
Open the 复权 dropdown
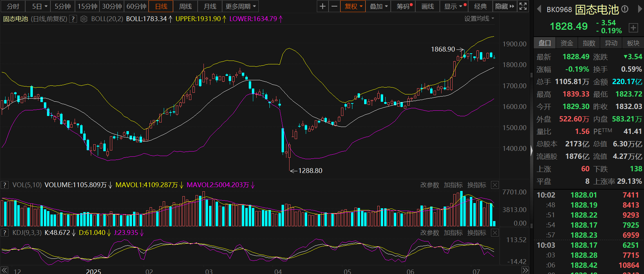click(x=353, y=6)
